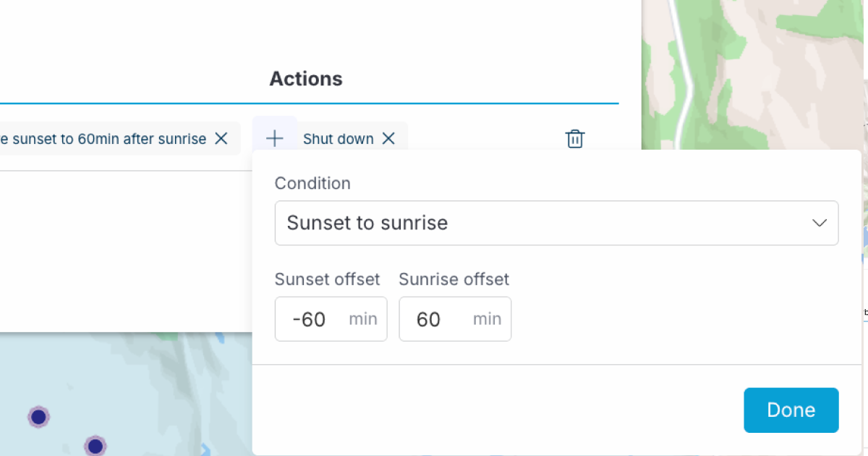Click the Sunset offset label
868x456 pixels.
click(x=327, y=279)
